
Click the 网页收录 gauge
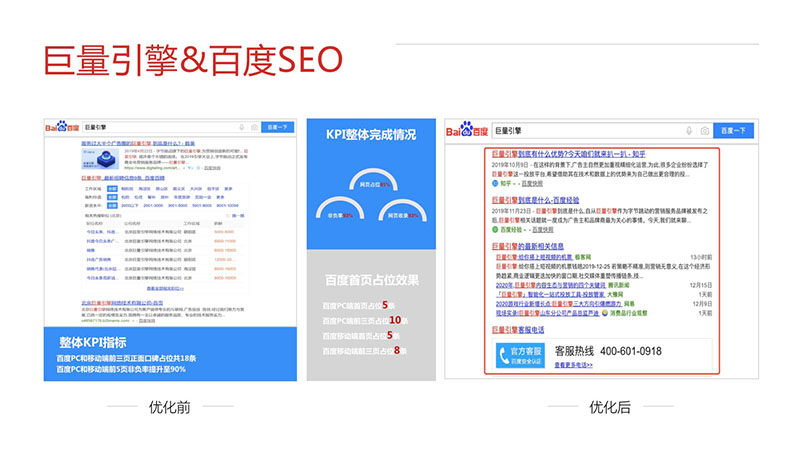coord(403,210)
